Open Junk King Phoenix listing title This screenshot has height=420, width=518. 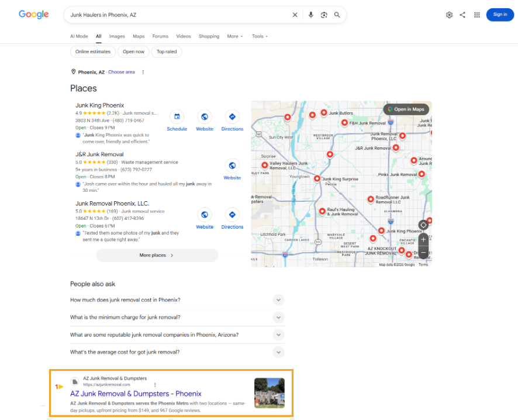(100, 105)
